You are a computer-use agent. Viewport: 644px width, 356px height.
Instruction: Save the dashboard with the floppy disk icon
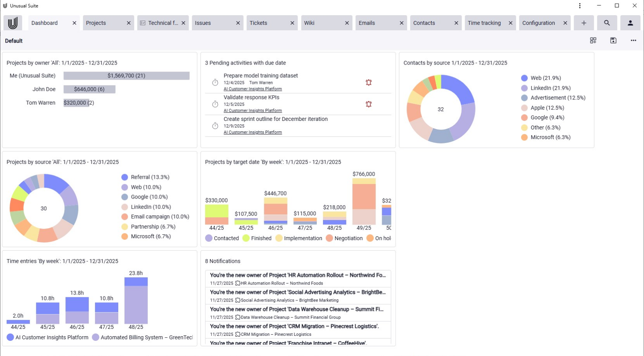[x=613, y=40]
